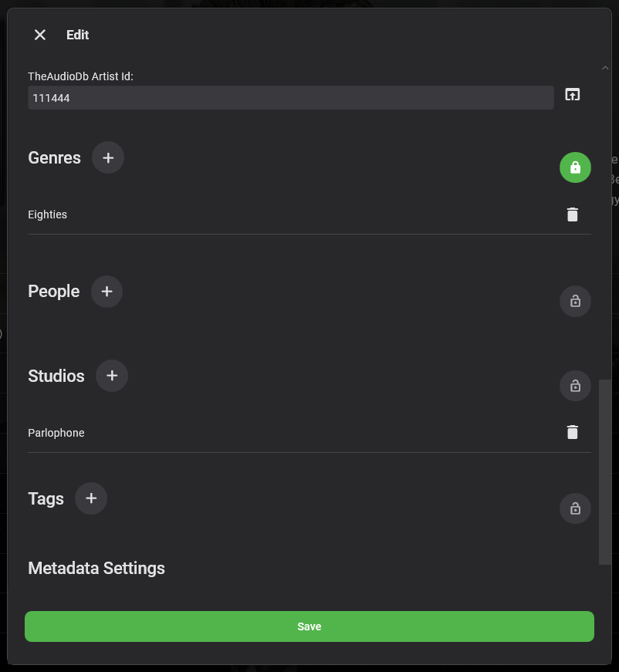Add a person with the plus button
619x672 pixels.
[x=107, y=292]
